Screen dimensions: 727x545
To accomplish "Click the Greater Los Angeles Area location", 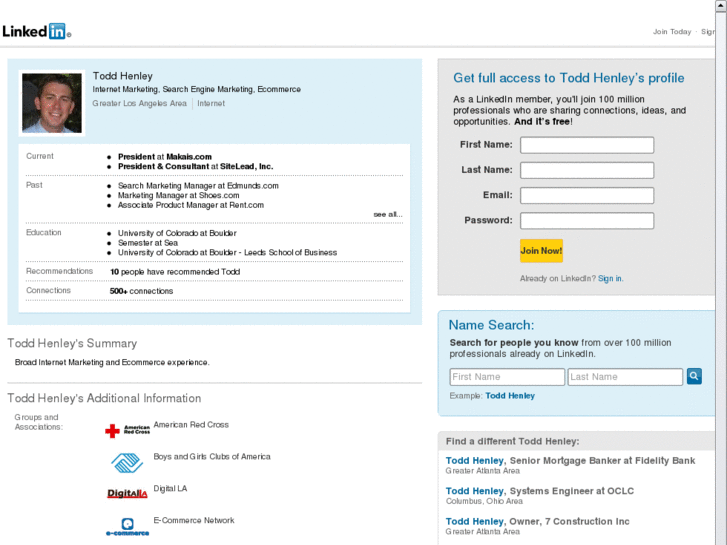I will [x=139, y=103].
